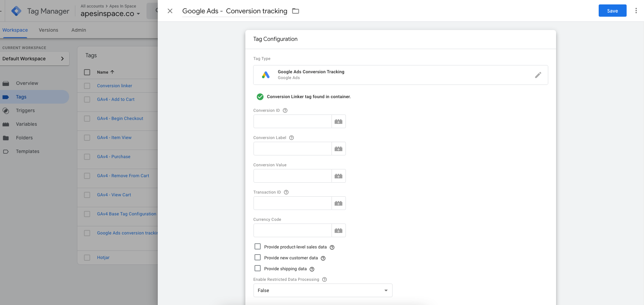Click the Google Ads logo in Tag Type
The height and width of the screenshot is (305, 644).
coord(266,75)
